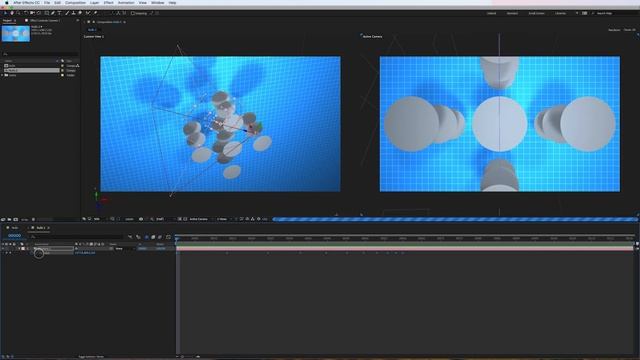This screenshot has width=640, height=360.
Task: Take snapshot with viewer camera icon
Action: click(x=141, y=219)
